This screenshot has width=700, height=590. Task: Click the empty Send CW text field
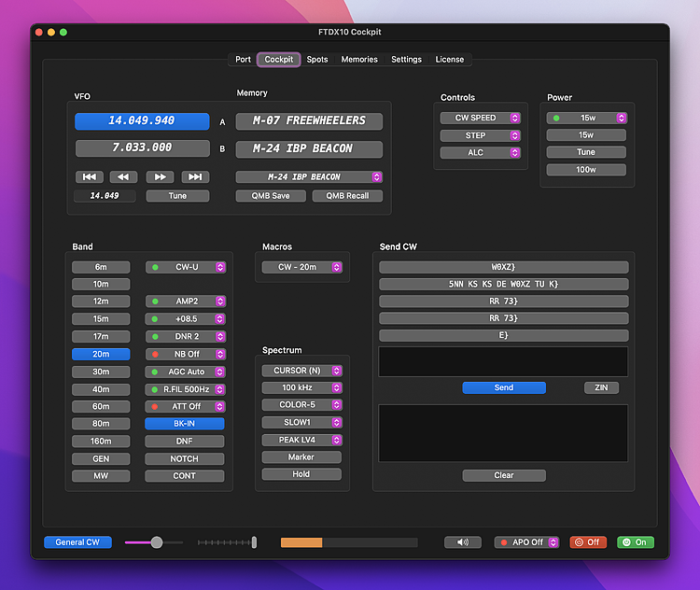click(503, 362)
